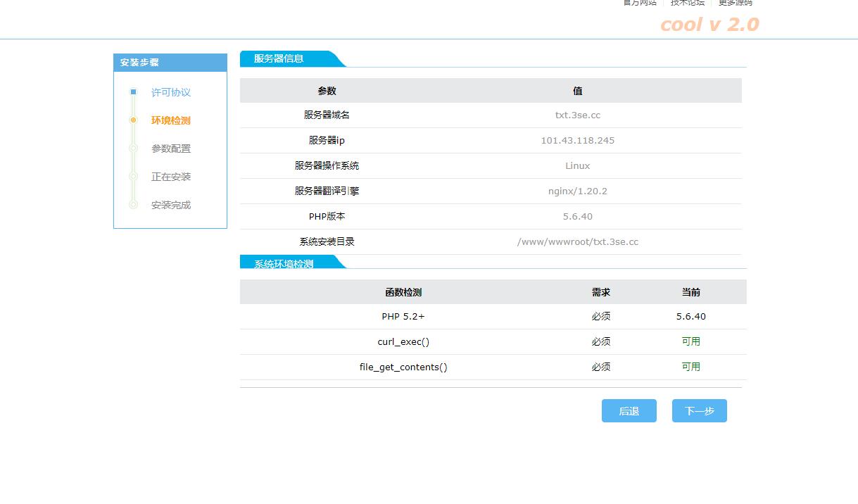Screen dimensions: 858x504
Task: Select the 参数配置 step label
Action: [171, 149]
